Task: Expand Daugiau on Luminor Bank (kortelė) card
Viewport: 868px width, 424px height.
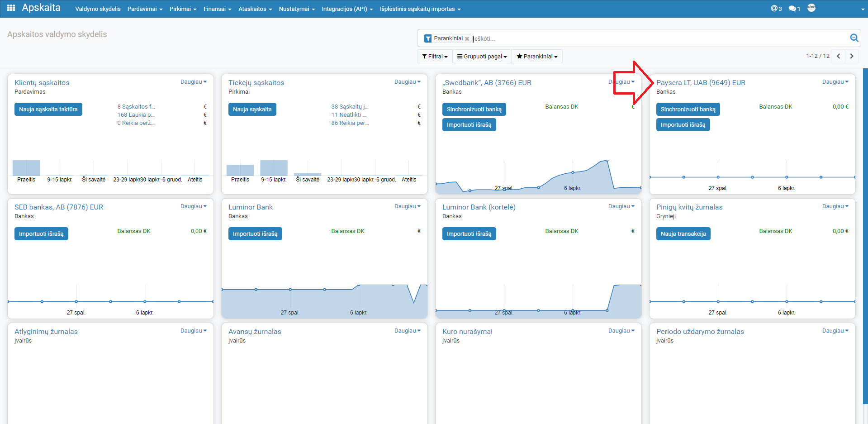Action: click(621, 206)
